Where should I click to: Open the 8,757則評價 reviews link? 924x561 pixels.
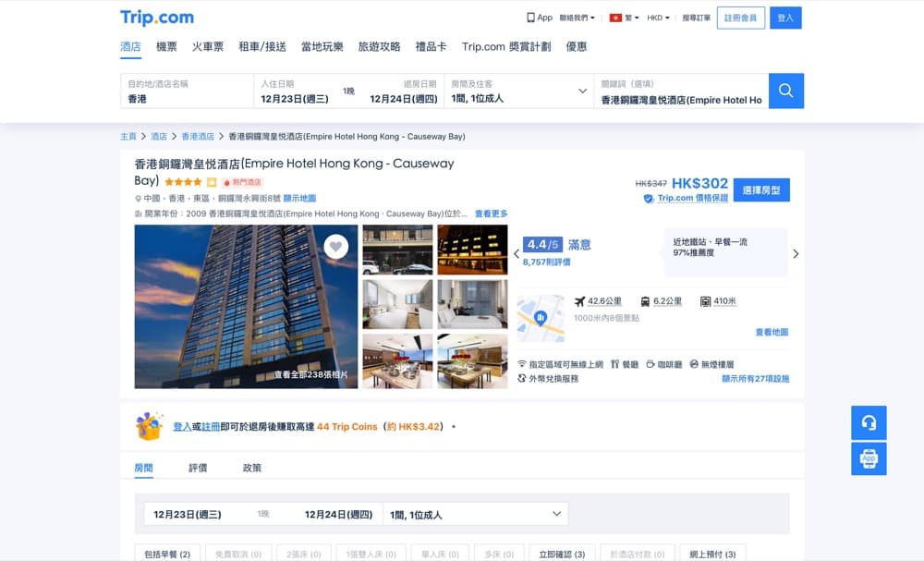tap(546, 262)
